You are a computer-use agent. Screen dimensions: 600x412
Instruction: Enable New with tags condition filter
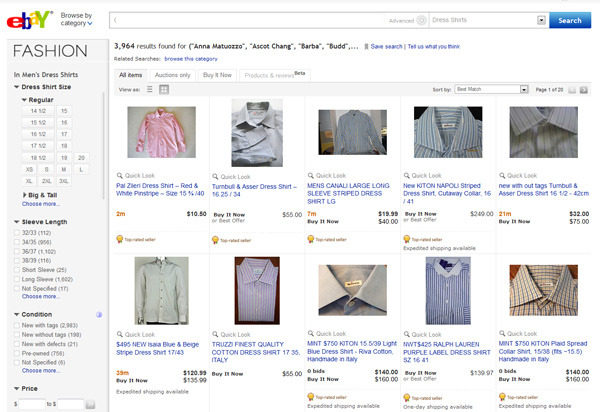pos(17,325)
